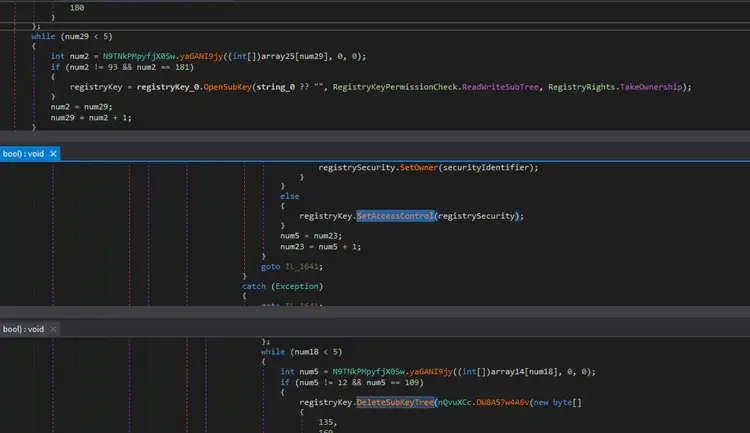
Task: Close the bottom pane tab
Action: 53,329
